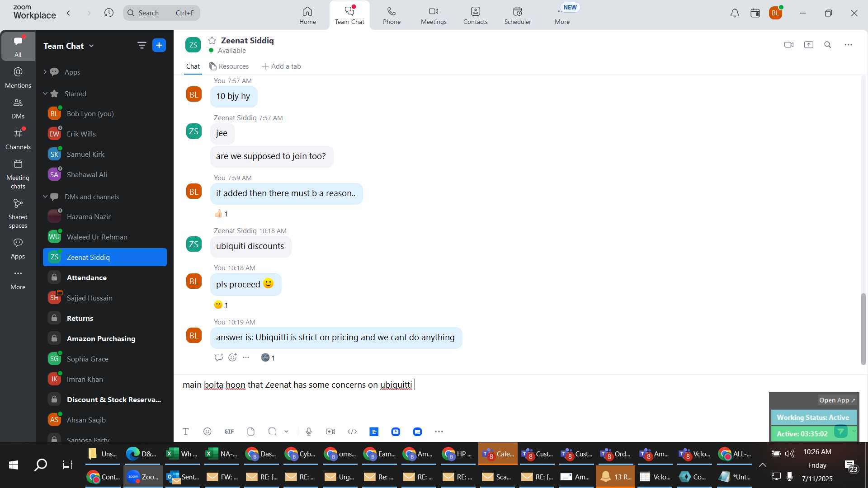868x488 pixels.
Task: Open chat with Samuel Kirk
Action: click(105, 154)
